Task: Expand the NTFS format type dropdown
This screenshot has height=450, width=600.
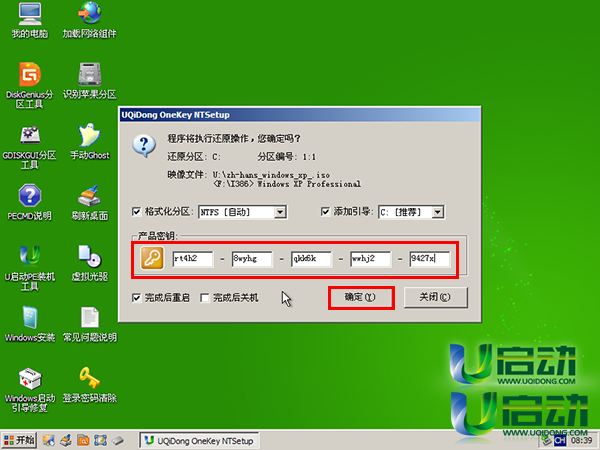Action: click(x=280, y=212)
